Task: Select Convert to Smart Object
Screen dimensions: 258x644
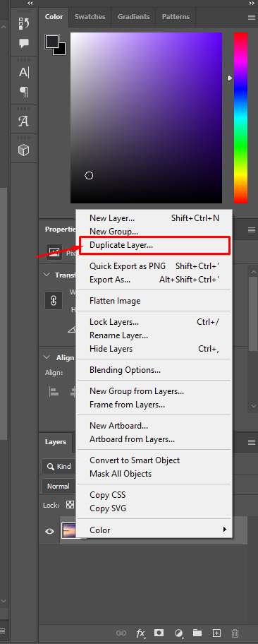Action: (135, 460)
